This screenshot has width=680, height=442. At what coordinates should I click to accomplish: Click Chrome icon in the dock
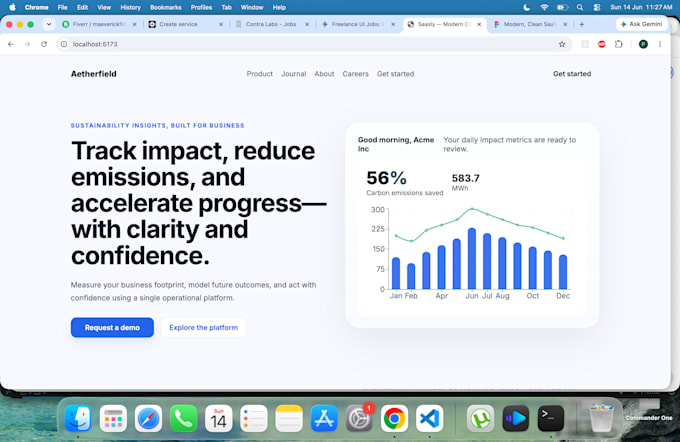pyautogui.click(x=394, y=419)
